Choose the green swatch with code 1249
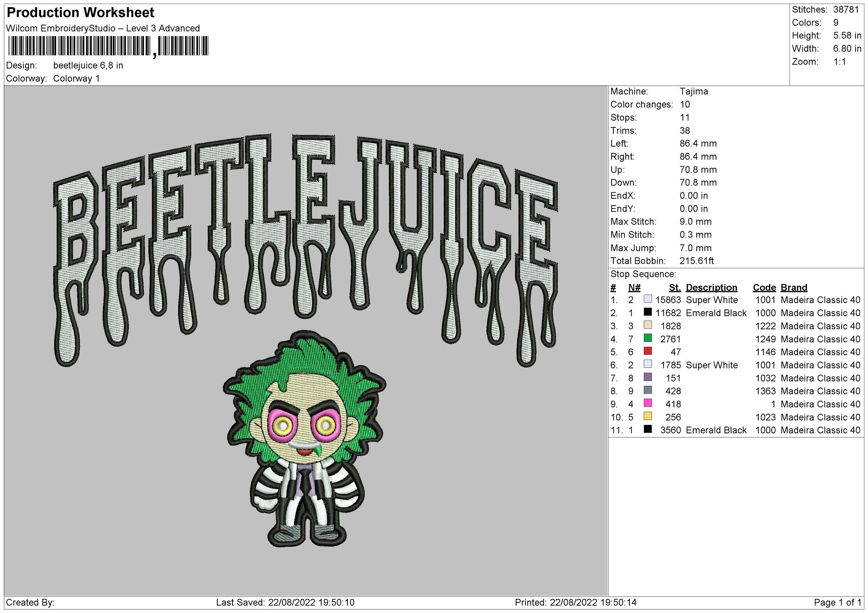The image size is (868, 613). pos(648,338)
